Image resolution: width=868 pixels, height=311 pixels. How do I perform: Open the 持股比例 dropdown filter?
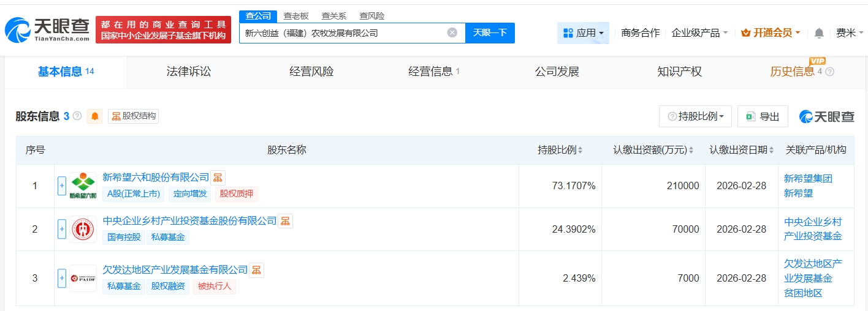pyautogui.click(x=695, y=116)
